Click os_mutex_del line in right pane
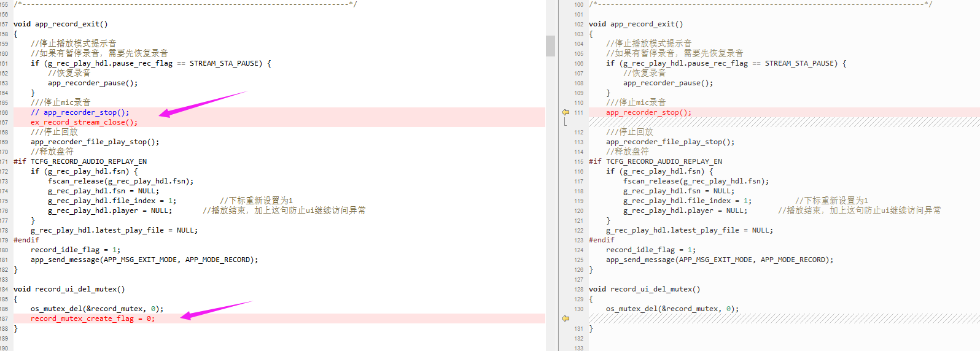 click(672, 309)
